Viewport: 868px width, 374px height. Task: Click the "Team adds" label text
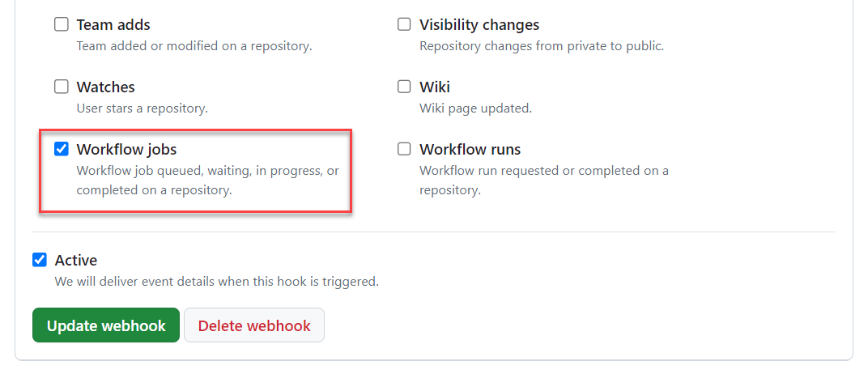[113, 25]
